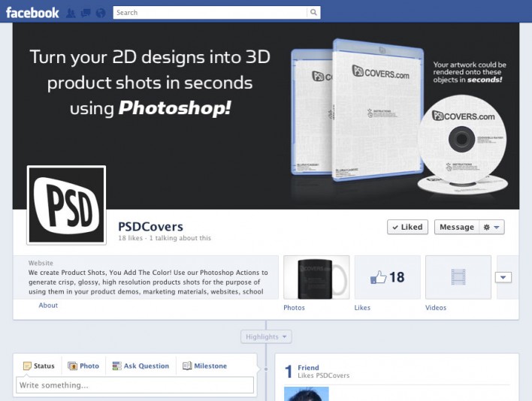Select the Ask Question tab
This screenshot has height=401, width=532.
(141, 366)
